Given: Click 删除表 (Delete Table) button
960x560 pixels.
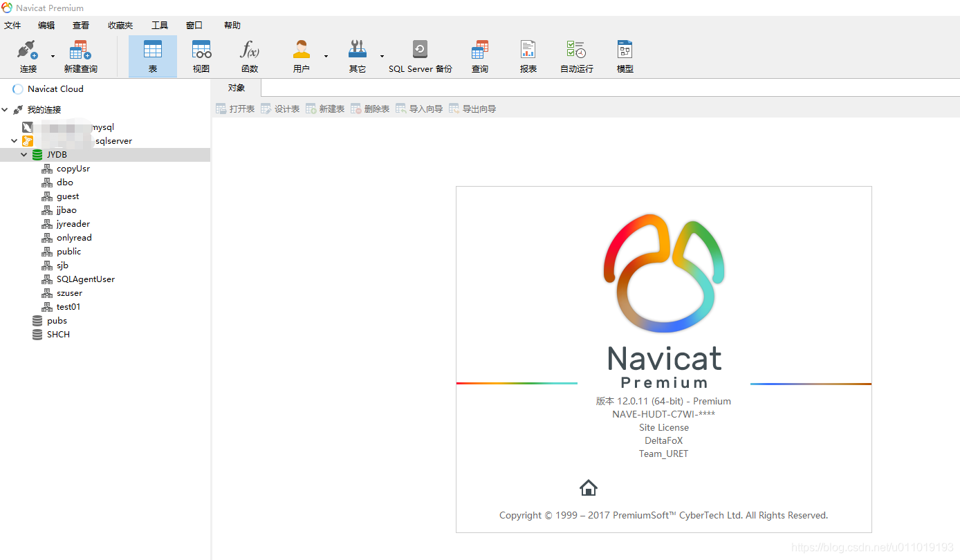Looking at the screenshot, I should click(370, 109).
